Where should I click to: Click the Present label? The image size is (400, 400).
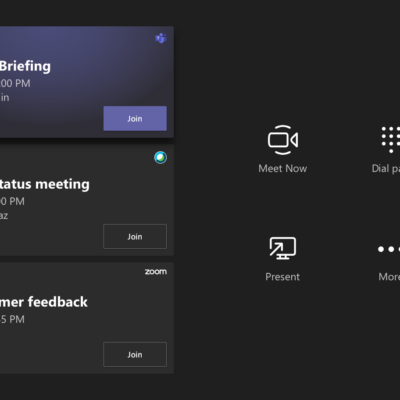pos(283,277)
